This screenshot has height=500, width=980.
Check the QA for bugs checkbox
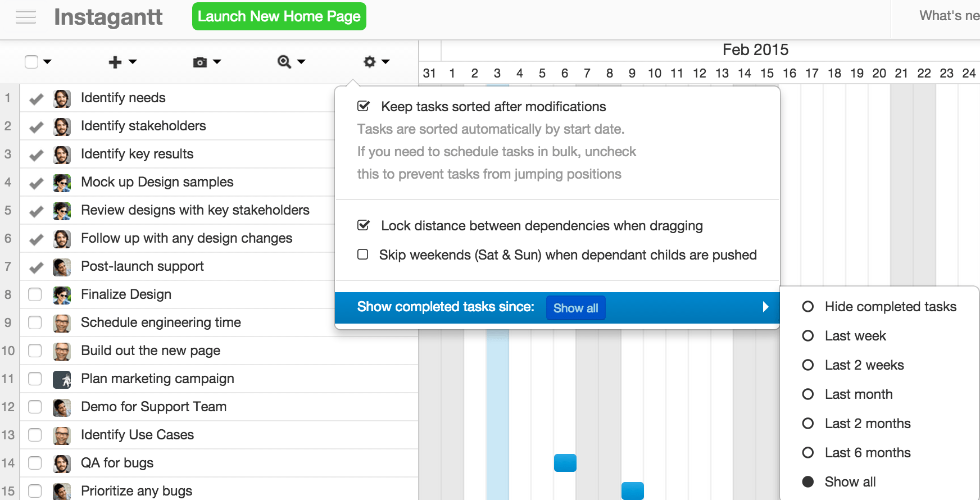pyautogui.click(x=35, y=463)
